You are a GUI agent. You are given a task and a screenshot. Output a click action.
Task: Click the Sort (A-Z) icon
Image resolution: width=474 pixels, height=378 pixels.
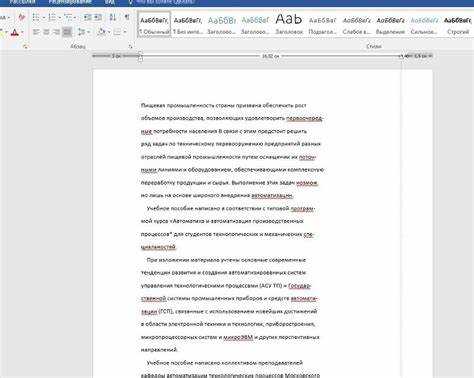pos(113,17)
